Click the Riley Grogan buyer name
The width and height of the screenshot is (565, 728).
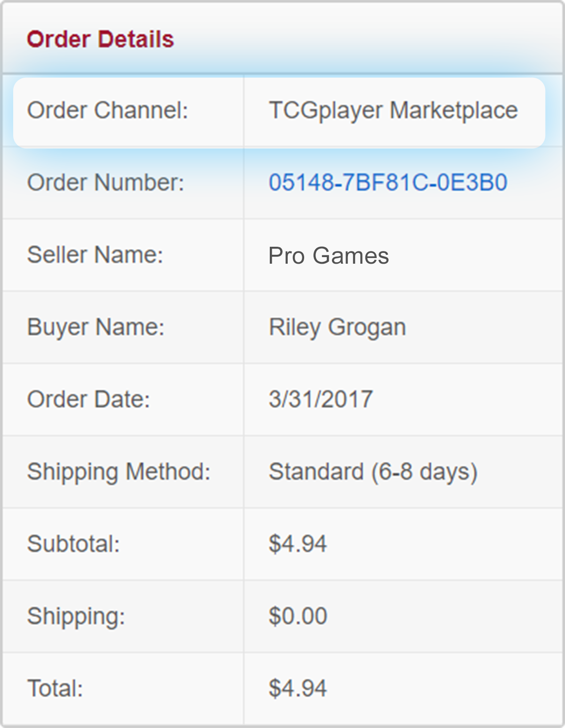click(337, 328)
